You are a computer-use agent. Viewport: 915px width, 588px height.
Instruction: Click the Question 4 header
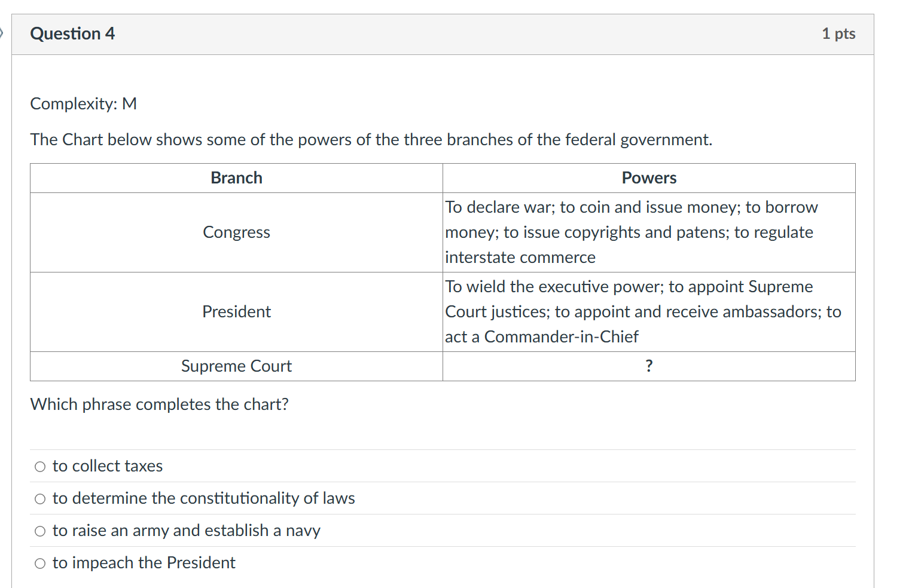coord(72,33)
